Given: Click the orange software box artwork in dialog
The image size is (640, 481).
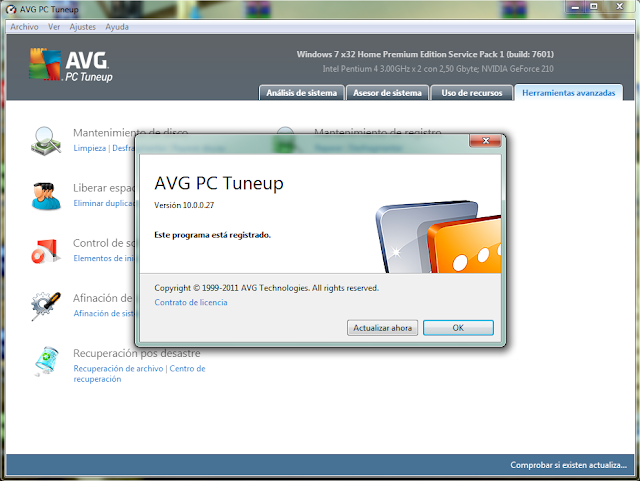Looking at the screenshot, I should pos(464,245).
